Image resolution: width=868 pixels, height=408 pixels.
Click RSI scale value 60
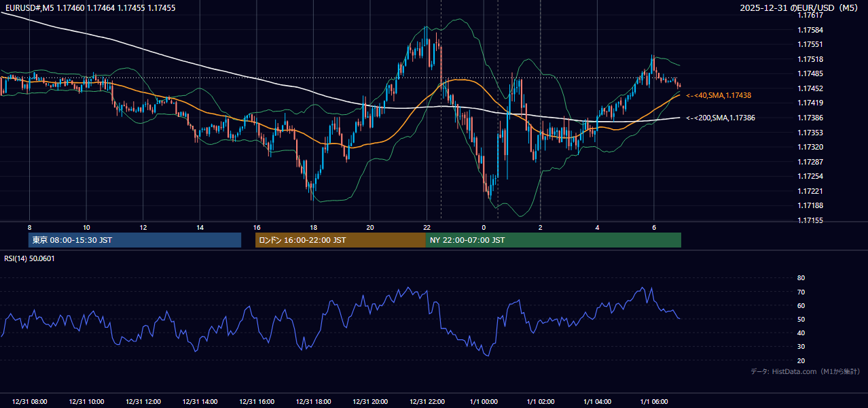pyautogui.click(x=801, y=306)
